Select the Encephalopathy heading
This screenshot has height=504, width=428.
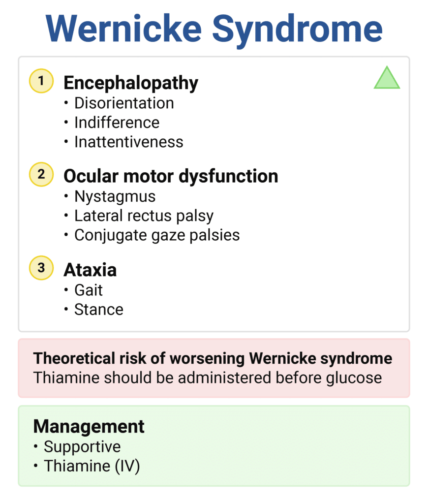click(x=131, y=83)
